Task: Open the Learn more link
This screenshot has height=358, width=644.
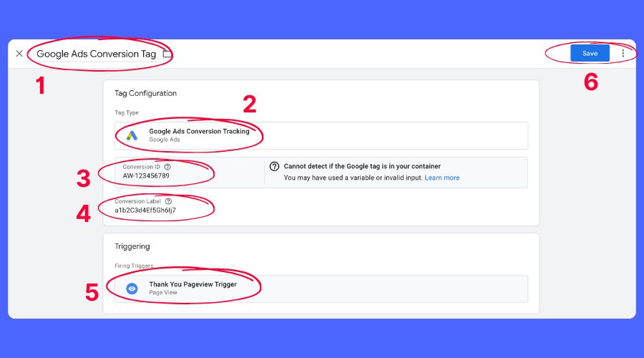Action: 442,178
